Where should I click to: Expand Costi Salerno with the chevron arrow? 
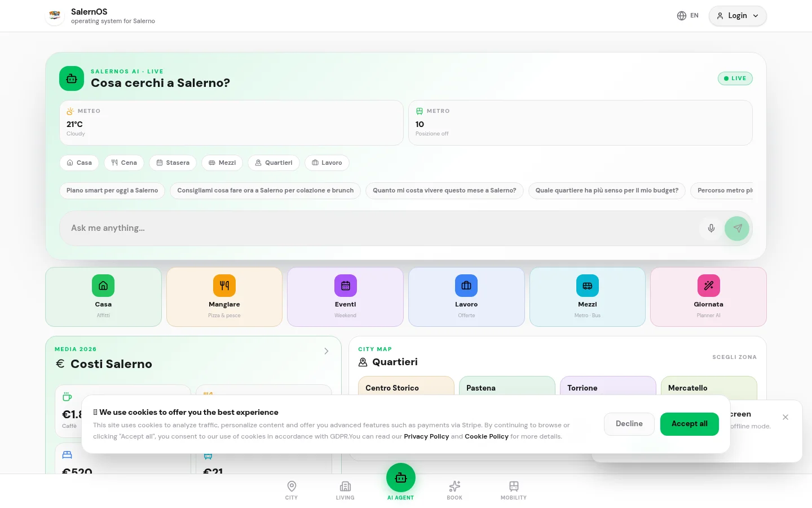pyautogui.click(x=326, y=351)
